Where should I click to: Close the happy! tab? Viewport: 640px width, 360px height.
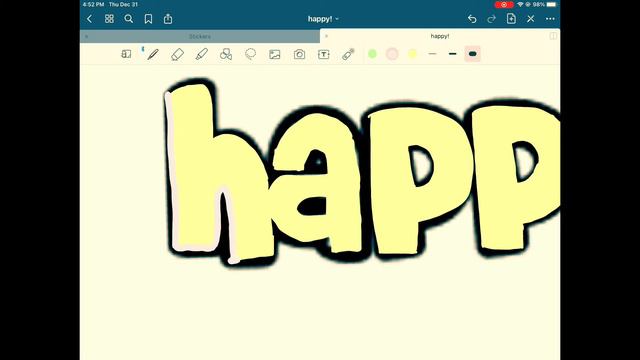(x=326, y=36)
